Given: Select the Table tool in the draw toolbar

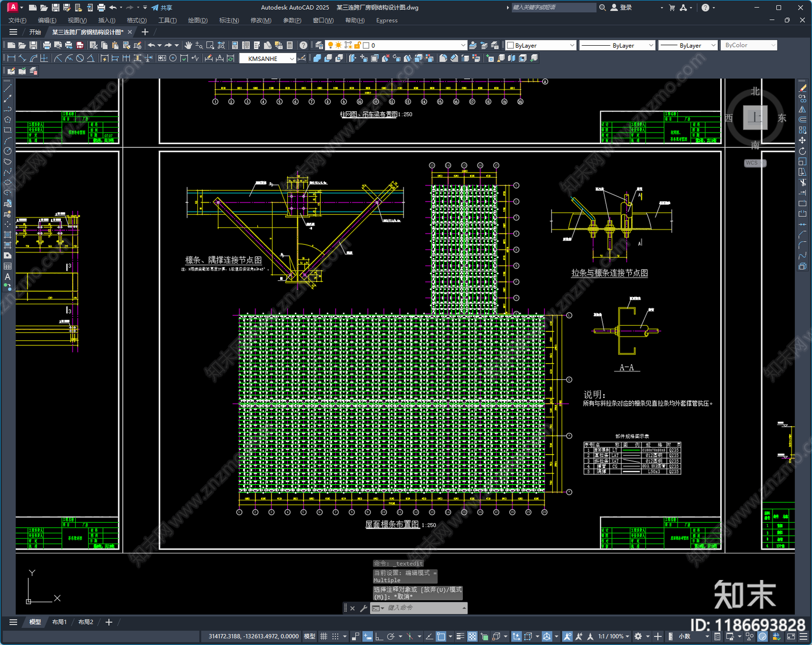Looking at the screenshot, I should (x=8, y=266).
